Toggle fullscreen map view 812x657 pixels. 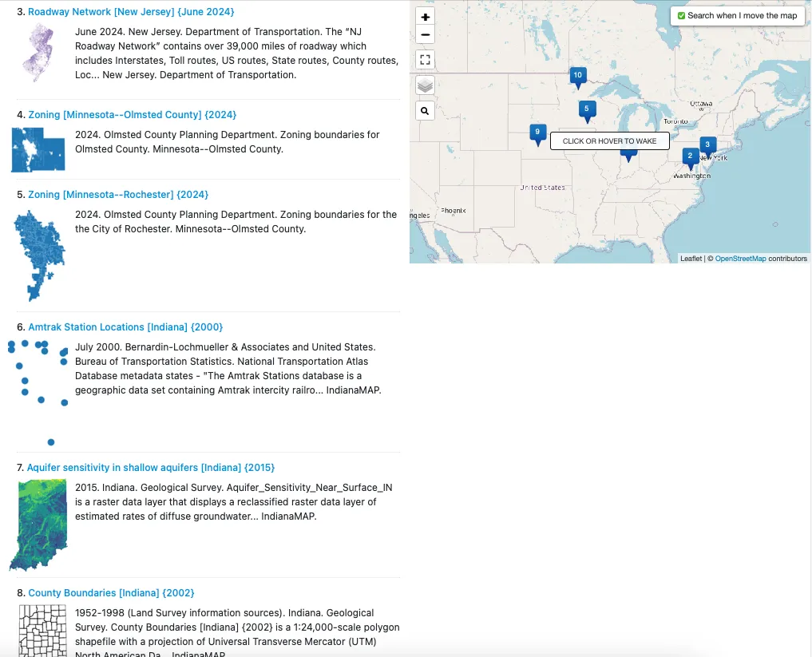point(426,60)
